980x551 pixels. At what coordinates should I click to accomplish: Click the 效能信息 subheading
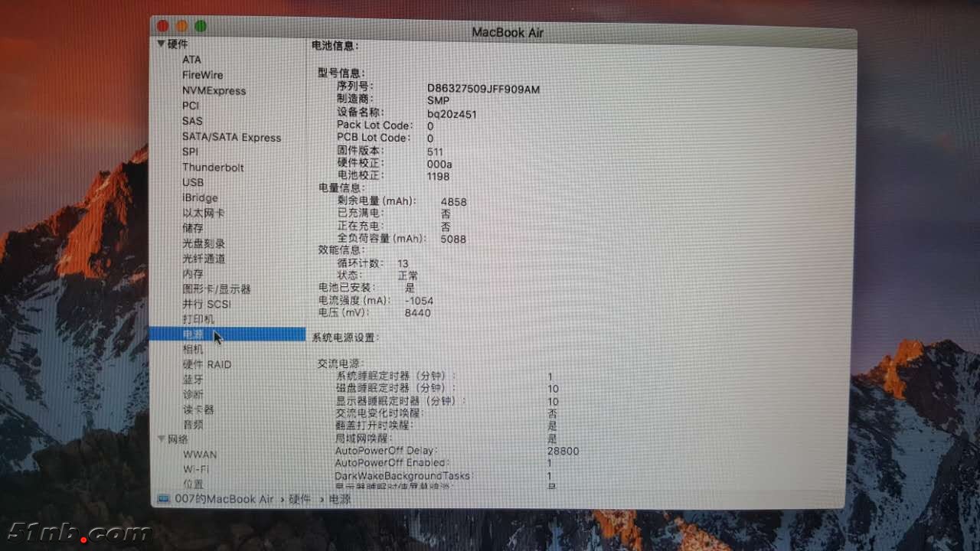(x=341, y=250)
